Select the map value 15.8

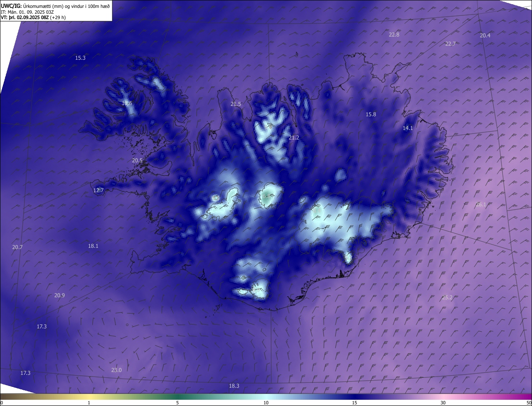pyautogui.click(x=371, y=115)
